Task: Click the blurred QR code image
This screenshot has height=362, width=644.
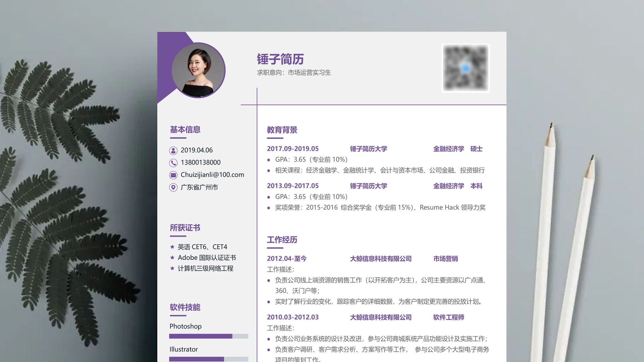Action: tap(466, 68)
